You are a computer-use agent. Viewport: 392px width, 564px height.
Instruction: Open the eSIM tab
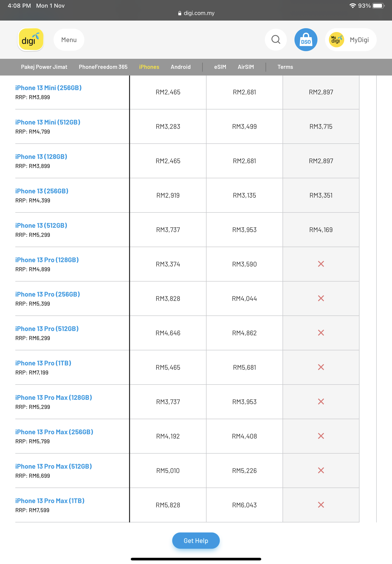[220, 67]
